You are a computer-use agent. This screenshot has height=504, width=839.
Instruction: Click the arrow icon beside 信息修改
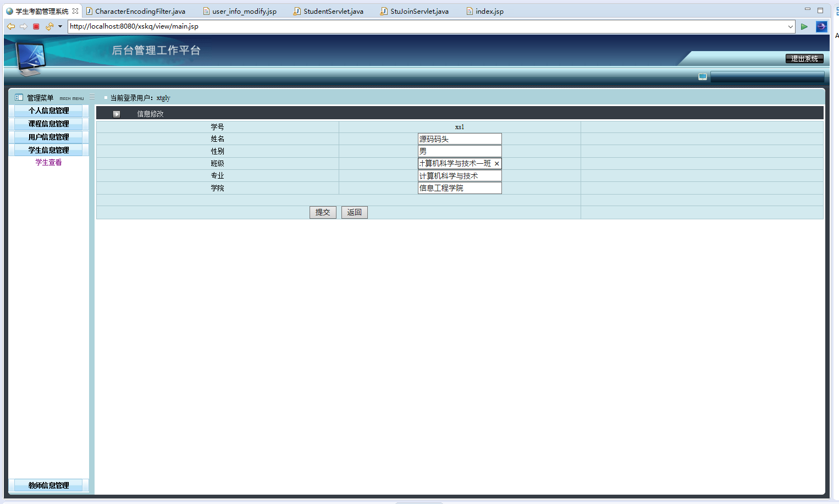click(x=117, y=114)
